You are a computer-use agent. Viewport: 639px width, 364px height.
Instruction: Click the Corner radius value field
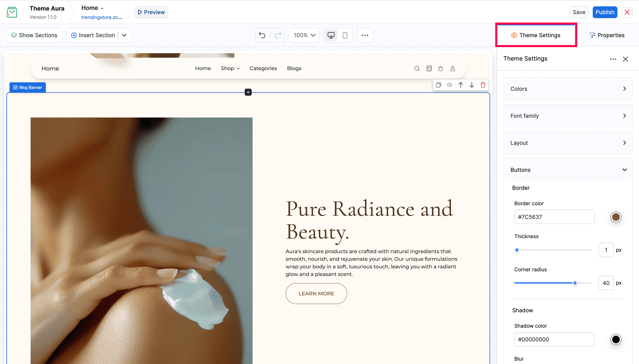(606, 283)
